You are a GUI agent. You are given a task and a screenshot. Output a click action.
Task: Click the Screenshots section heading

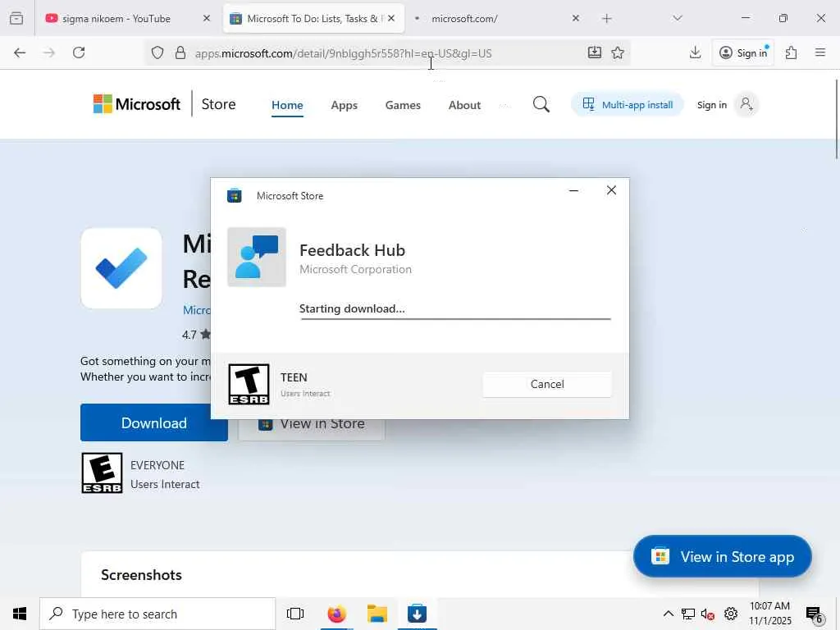tap(141, 575)
